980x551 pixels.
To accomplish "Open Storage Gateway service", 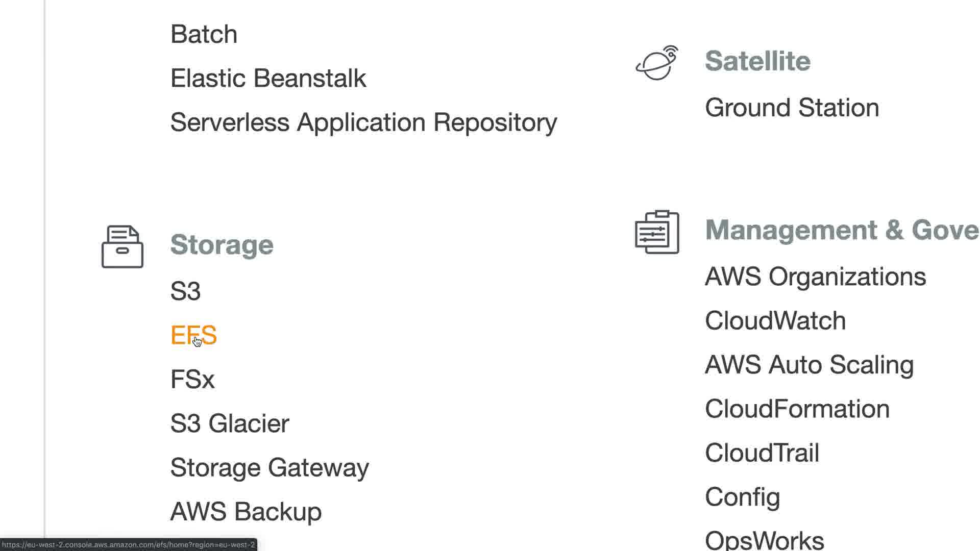I will (x=269, y=467).
